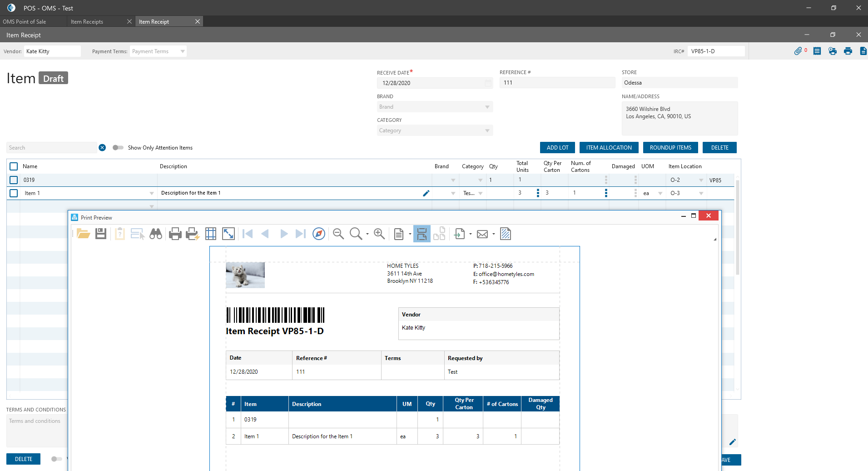Check the checkbox for row 0319
This screenshot has width=868, height=471.
[14, 180]
